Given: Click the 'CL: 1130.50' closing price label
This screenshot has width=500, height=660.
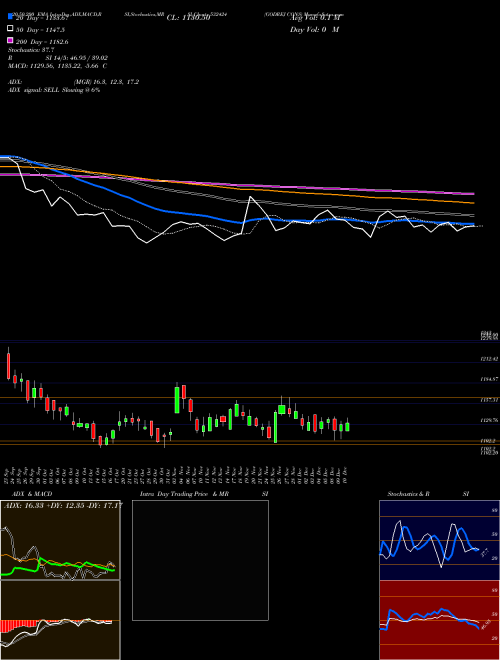Looking at the screenshot, I should 188,18.
